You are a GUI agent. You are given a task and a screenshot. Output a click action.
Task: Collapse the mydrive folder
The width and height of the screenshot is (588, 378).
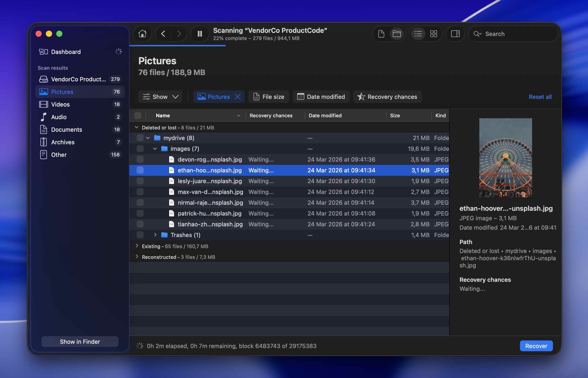tap(148, 138)
